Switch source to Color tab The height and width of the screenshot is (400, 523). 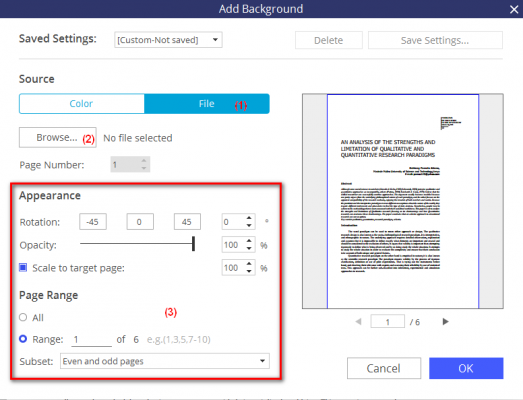pyautogui.click(x=81, y=104)
